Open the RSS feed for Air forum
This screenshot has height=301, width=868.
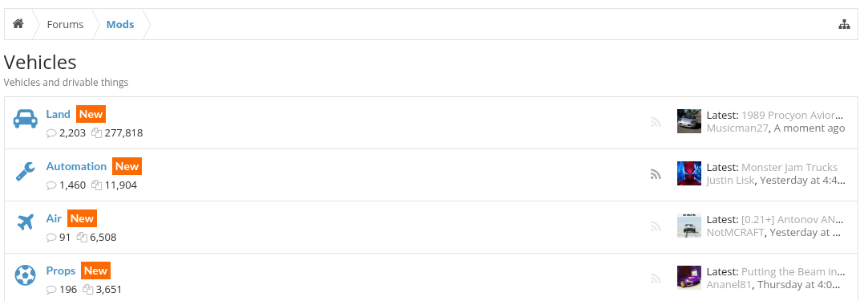pos(656,226)
